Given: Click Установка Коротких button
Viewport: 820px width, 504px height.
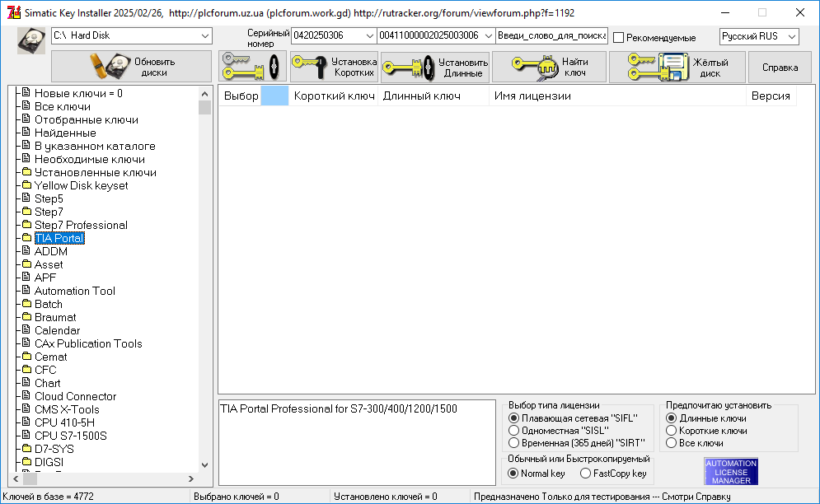Looking at the screenshot, I should [x=334, y=67].
